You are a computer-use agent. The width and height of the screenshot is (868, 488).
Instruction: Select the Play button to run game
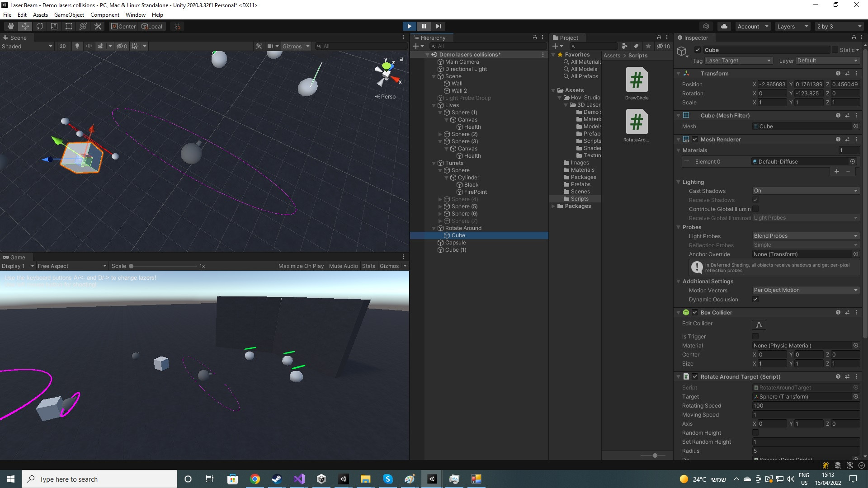point(409,26)
